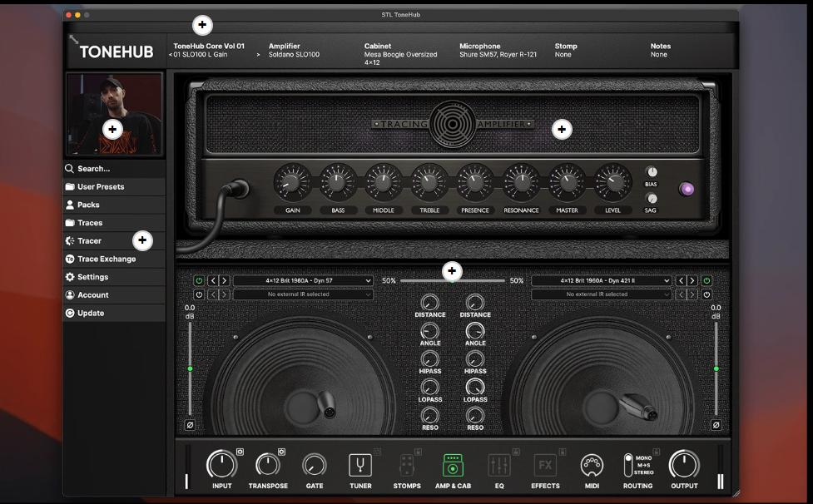This screenshot has height=504, width=813.
Task: Select next preset arrow in header
Action: pos(258,54)
